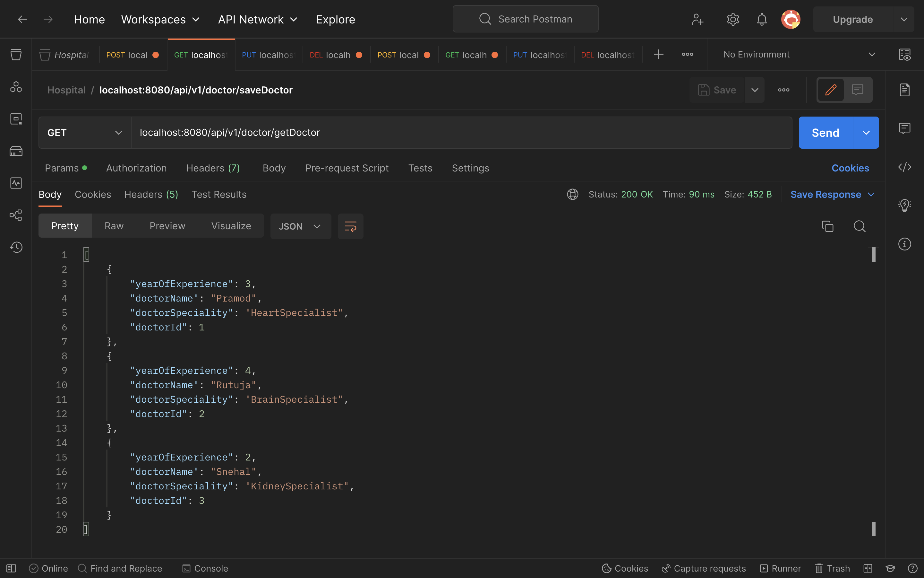Switch to comment mode
The image size is (924, 578).
[858, 90]
